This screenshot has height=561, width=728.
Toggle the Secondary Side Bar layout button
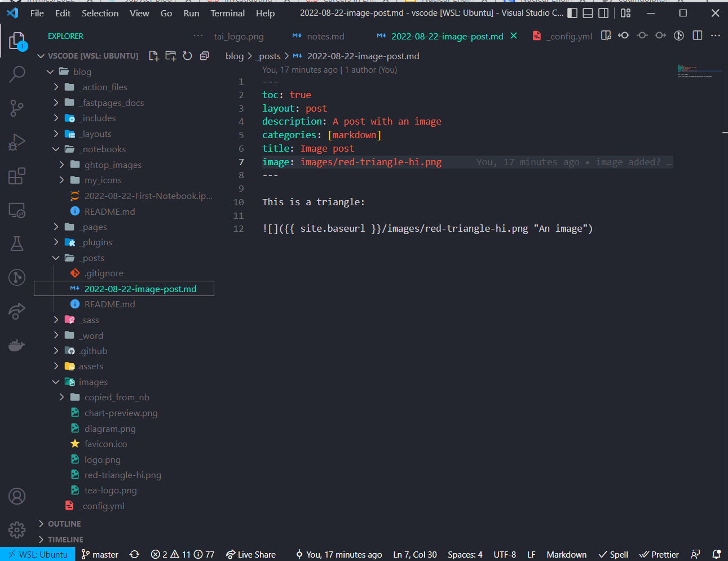(603, 13)
